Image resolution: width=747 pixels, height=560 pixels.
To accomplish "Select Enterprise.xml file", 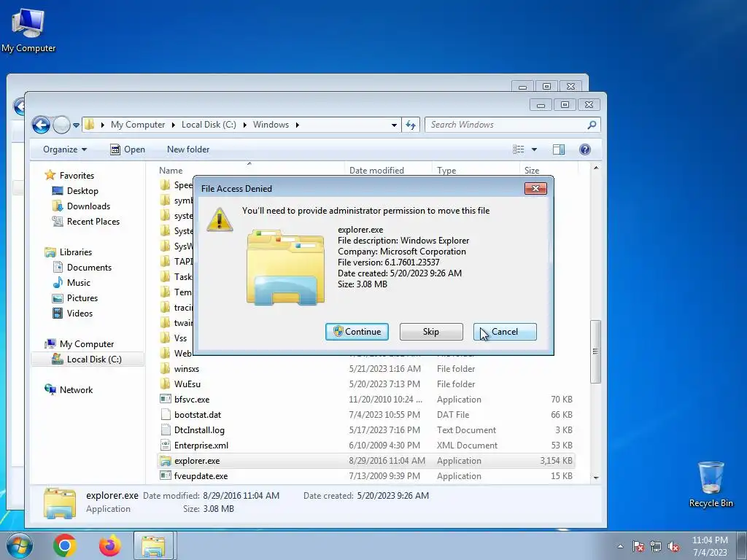I will (x=365, y=446).
